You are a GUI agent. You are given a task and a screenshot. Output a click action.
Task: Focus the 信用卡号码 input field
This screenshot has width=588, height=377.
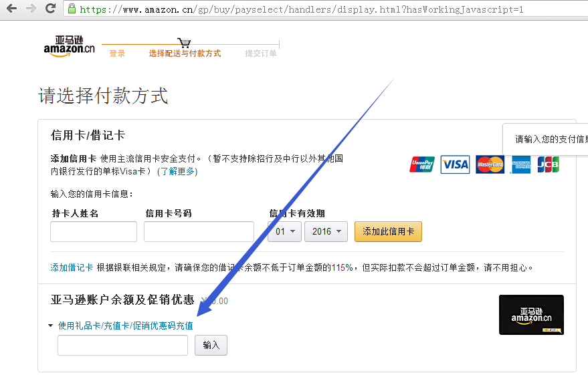coord(199,231)
